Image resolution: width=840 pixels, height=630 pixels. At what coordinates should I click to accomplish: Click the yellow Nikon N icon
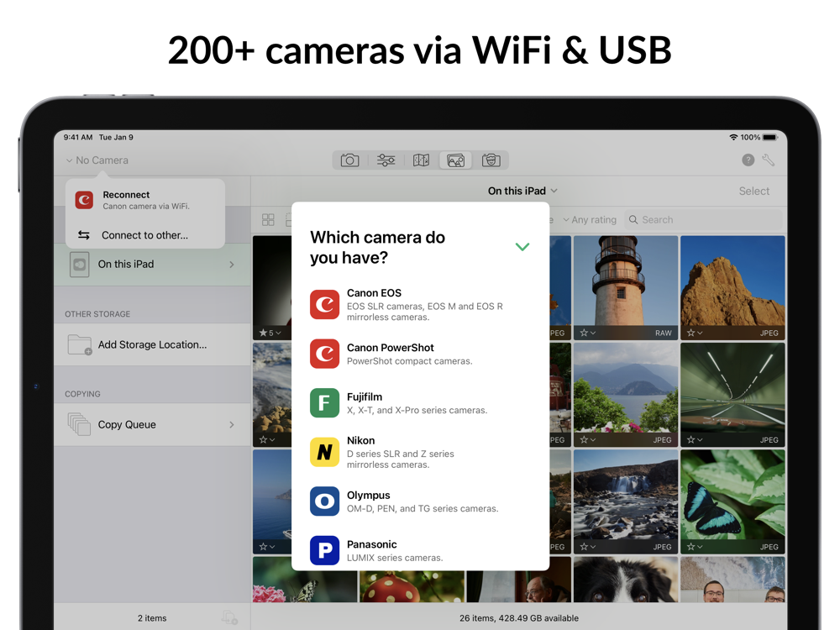click(x=324, y=452)
